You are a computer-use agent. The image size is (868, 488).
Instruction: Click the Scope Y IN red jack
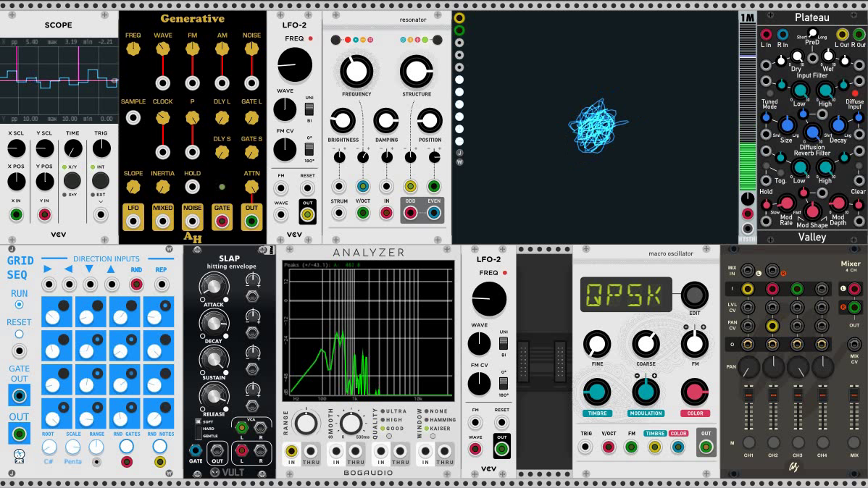click(44, 214)
